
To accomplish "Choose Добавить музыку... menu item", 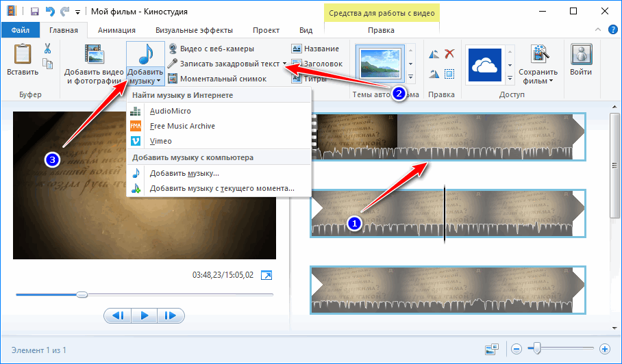I will click(219, 173).
